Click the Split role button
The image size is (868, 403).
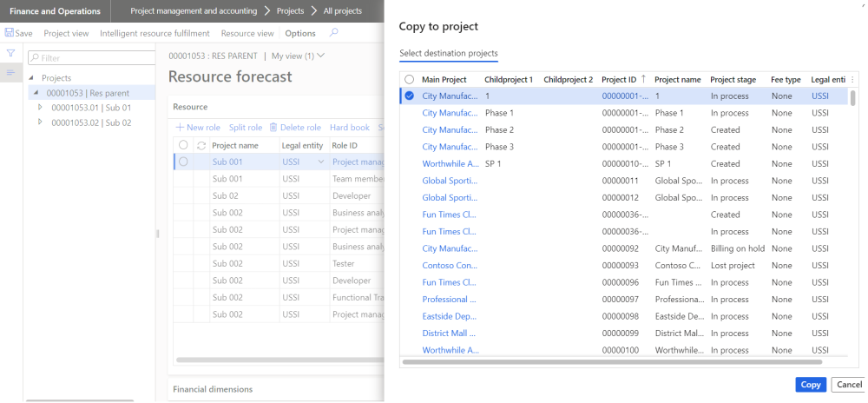click(x=246, y=128)
